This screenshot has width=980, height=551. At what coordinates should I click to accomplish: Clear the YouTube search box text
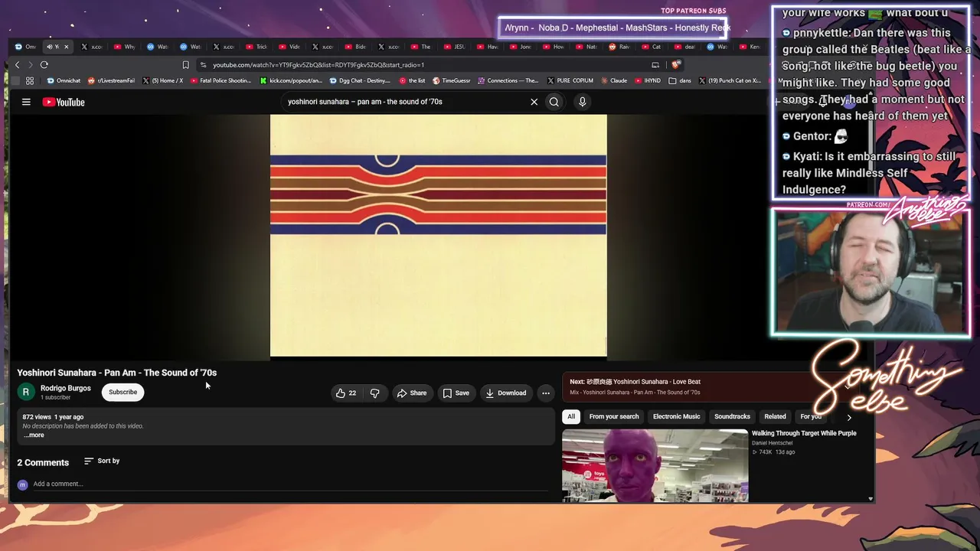(534, 102)
